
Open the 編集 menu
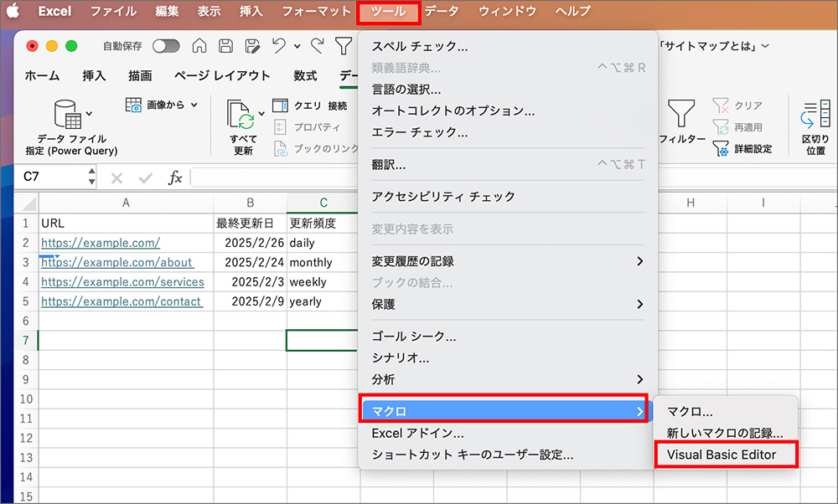(x=167, y=11)
